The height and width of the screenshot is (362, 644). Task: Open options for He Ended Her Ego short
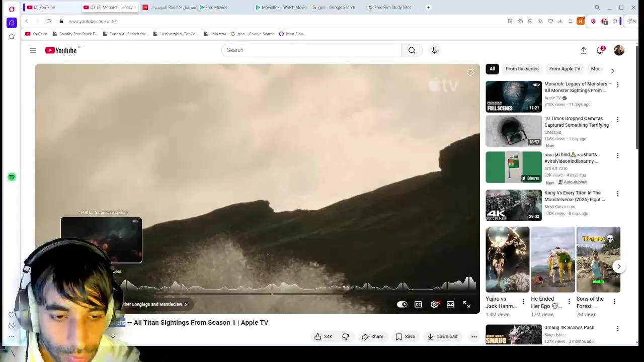click(x=569, y=302)
